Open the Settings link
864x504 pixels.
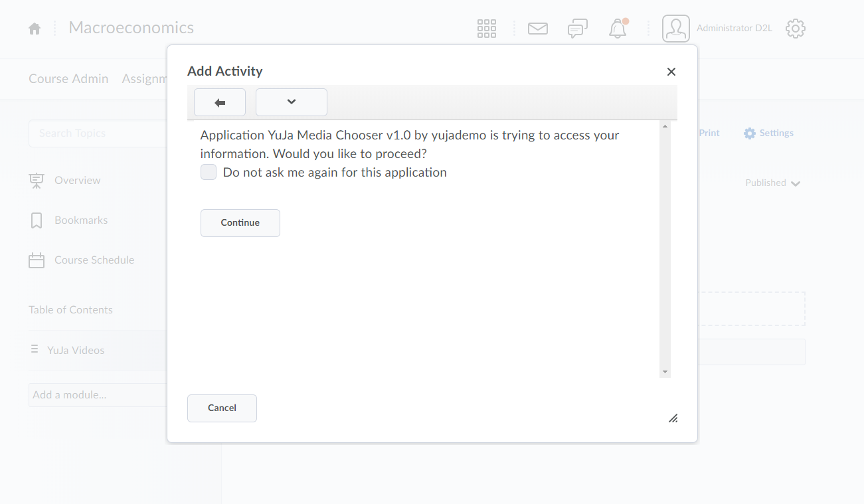(x=776, y=133)
